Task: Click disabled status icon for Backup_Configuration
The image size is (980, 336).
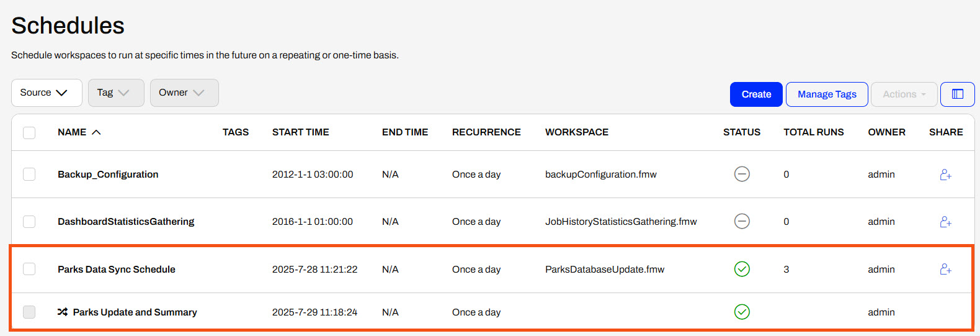Action: (742, 174)
